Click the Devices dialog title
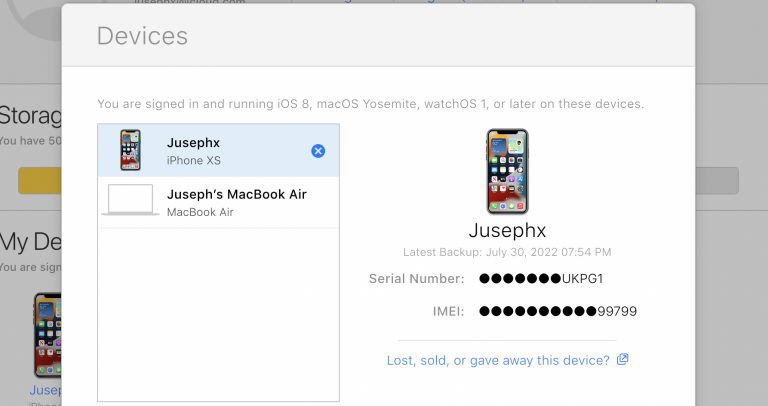Image resolution: width=768 pixels, height=406 pixels. [x=142, y=37]
